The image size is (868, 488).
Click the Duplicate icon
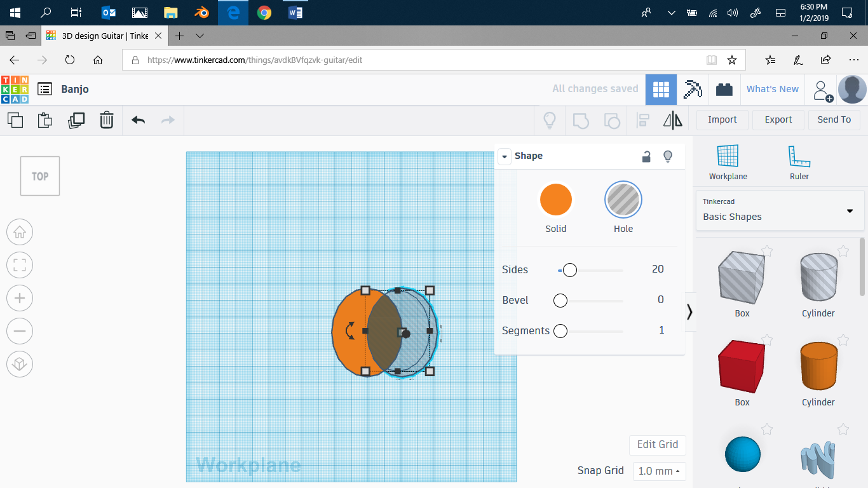pos(76,119)
